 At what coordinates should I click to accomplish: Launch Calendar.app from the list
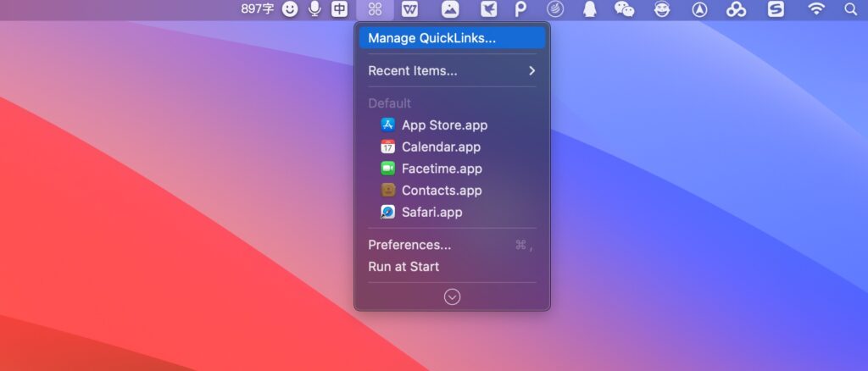coord(441,147)
